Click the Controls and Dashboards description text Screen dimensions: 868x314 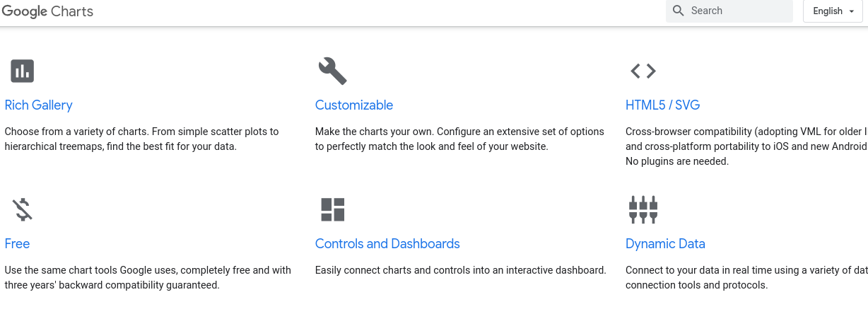(x=461, y=270)
